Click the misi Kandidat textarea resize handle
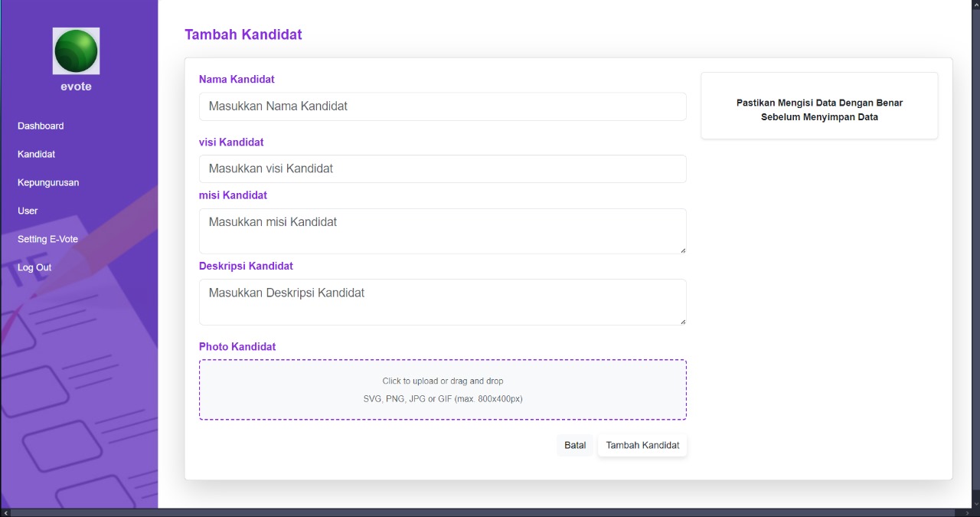This screenshot has width=980, height=517. pyautogui.click(x=683, y=250)
